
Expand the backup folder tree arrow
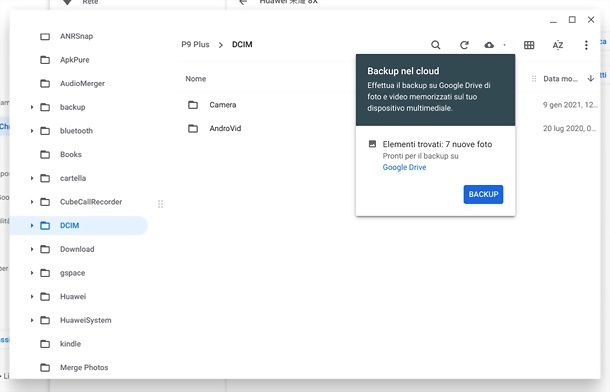32,107
